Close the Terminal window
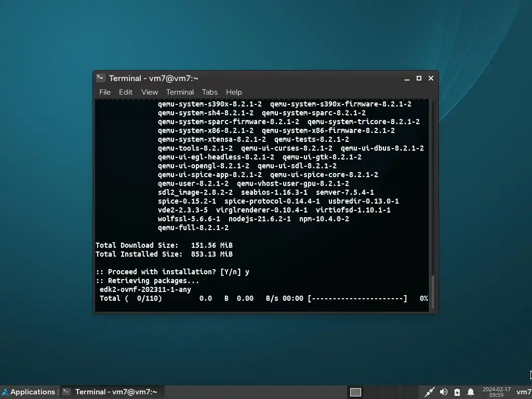The width and height of the screenshot is (532, 399). (x=431, y=78)
